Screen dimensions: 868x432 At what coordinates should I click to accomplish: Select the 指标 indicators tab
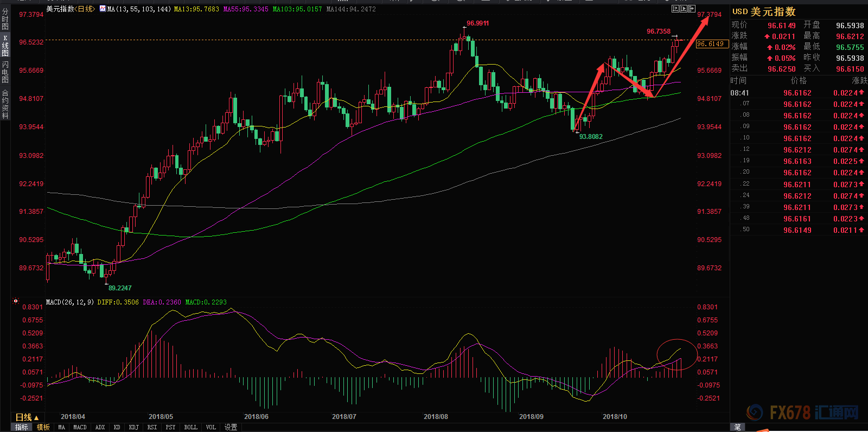[21, 427]
